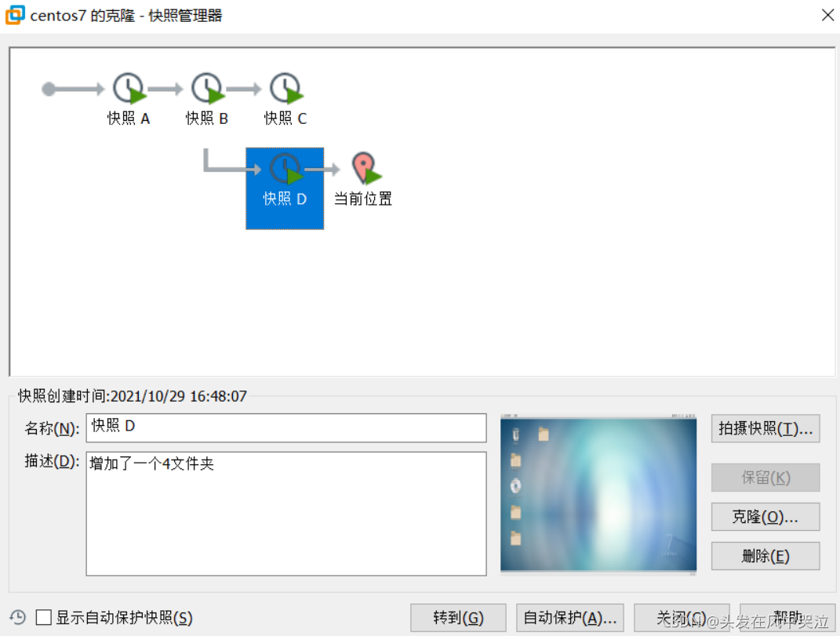The width and height of the screenshot is (840, 636).
Task: Click the clock icon near 显示自动保护快照
Action: click(x=16, y=616)
